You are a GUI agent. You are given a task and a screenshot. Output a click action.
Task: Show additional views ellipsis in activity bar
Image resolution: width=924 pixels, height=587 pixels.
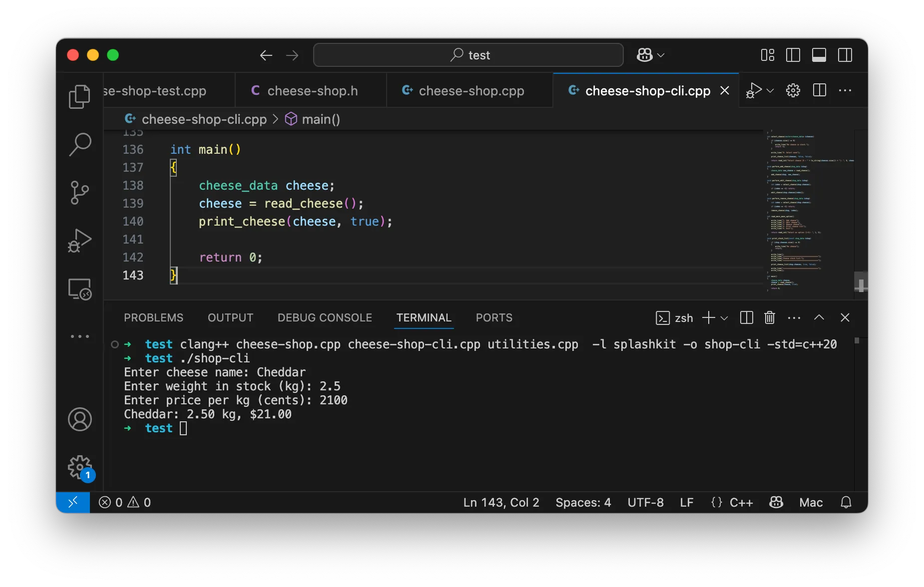pos(79,336)
